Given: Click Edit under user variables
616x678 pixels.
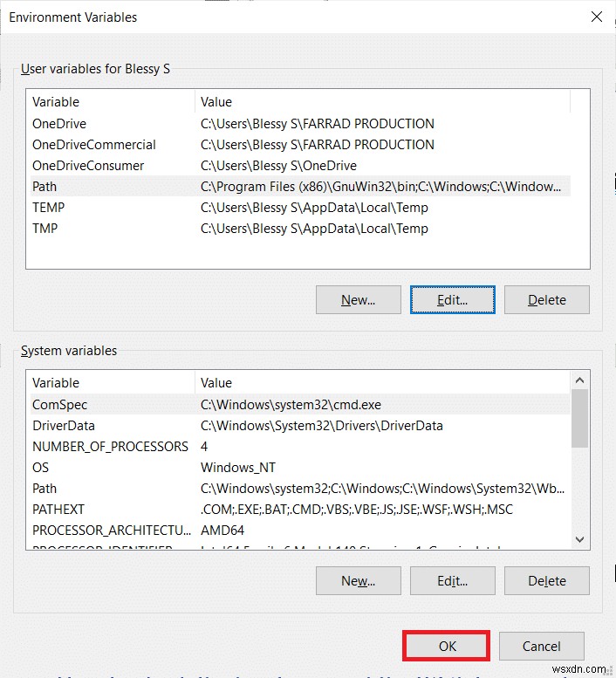Looking at the screenshot, I should pos(453,299).
